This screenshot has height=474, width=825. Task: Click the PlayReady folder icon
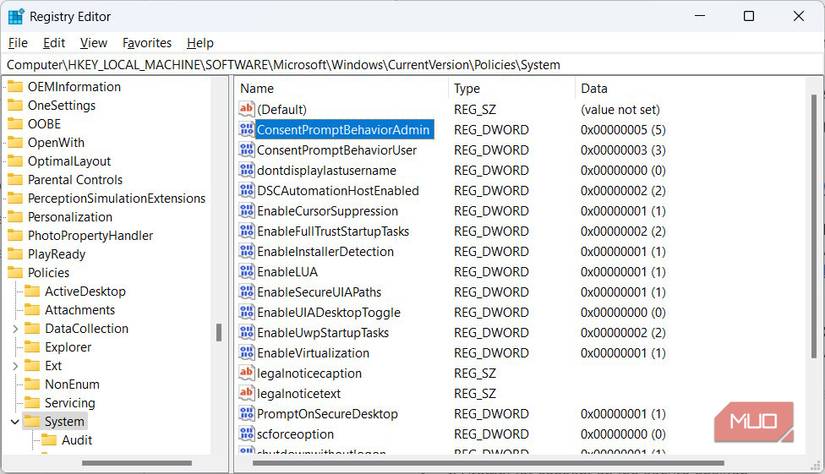[15, 254]
